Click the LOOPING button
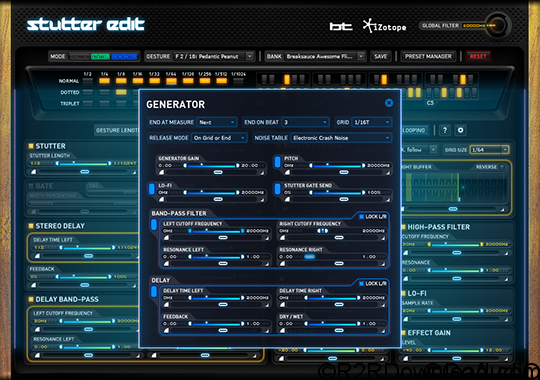 [414, 130]
